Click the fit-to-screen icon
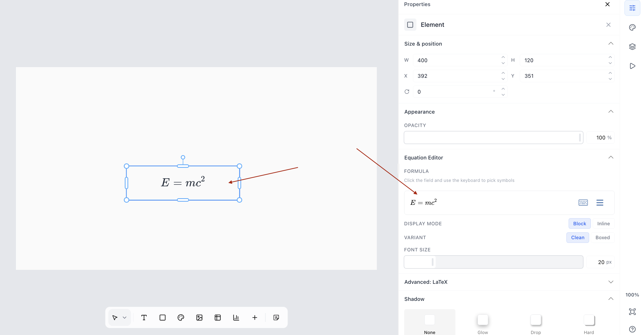This screenshot has width=644, height=335. tap(632, 312)
